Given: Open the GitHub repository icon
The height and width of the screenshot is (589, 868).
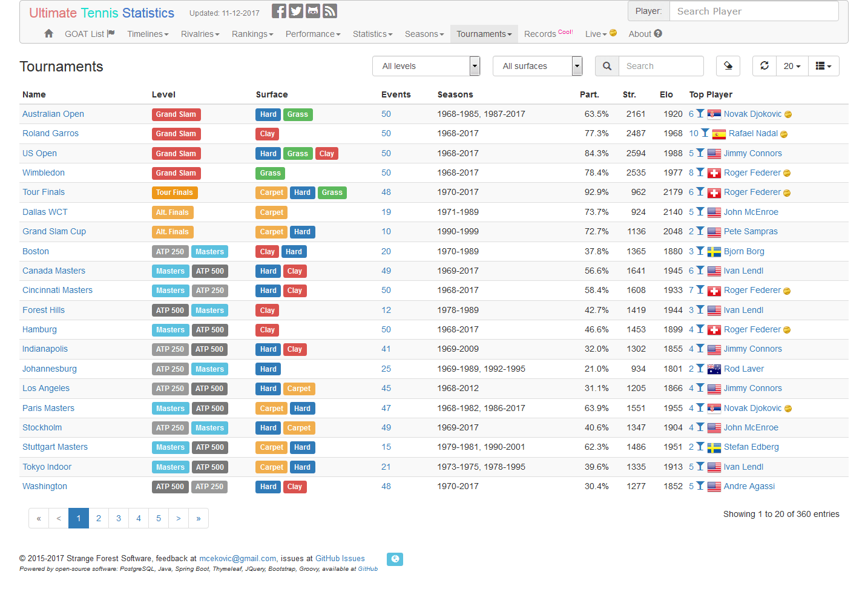Looking at the screenshot, I should (x=313, y=10).
